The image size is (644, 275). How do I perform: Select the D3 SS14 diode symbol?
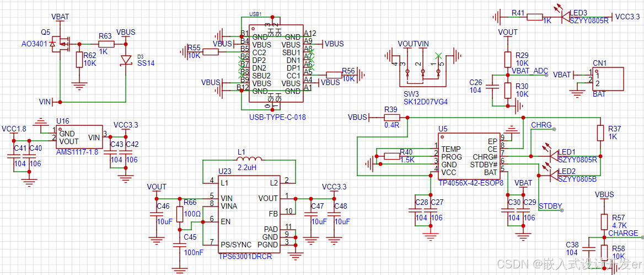[x=126, y=60]
